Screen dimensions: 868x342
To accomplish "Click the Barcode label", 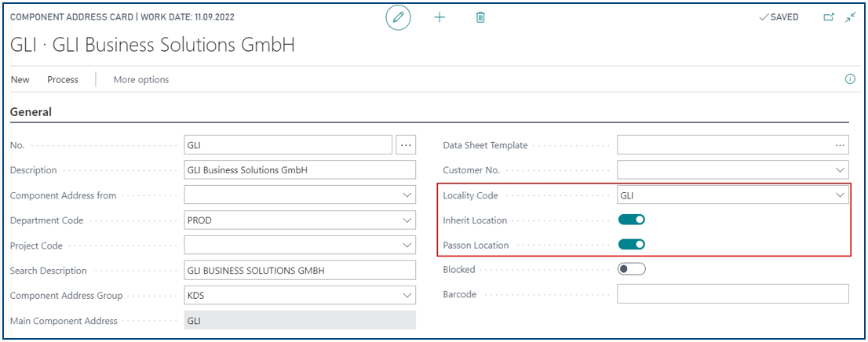I will [x=459, y=294].
